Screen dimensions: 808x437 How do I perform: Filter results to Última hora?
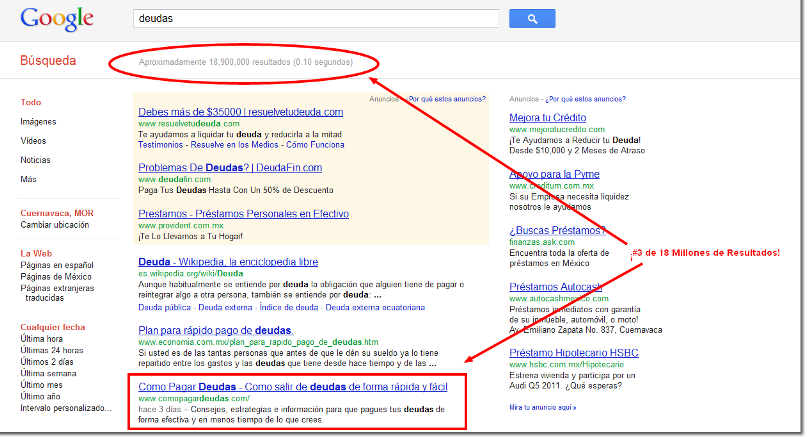coord(41,339)
